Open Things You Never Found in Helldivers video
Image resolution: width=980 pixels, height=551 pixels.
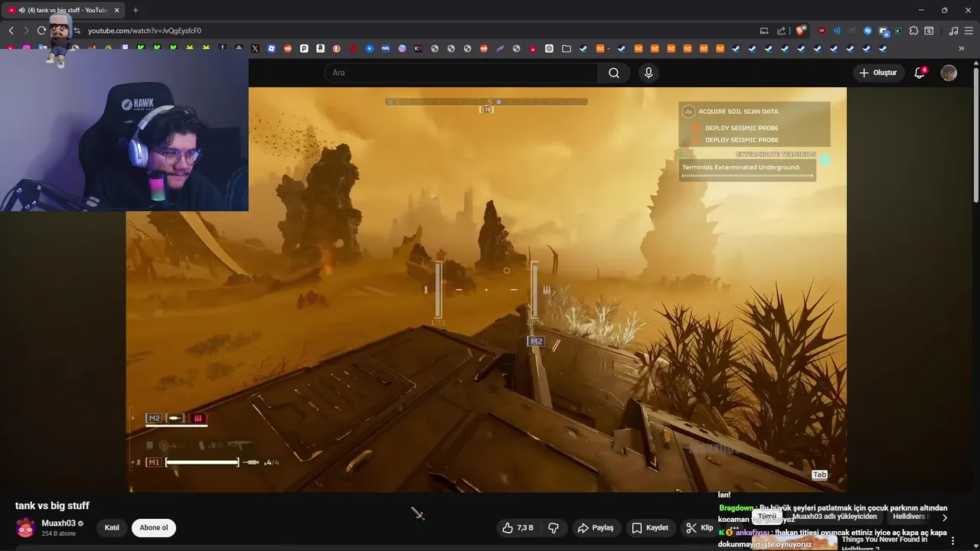[x=884, y=543]
